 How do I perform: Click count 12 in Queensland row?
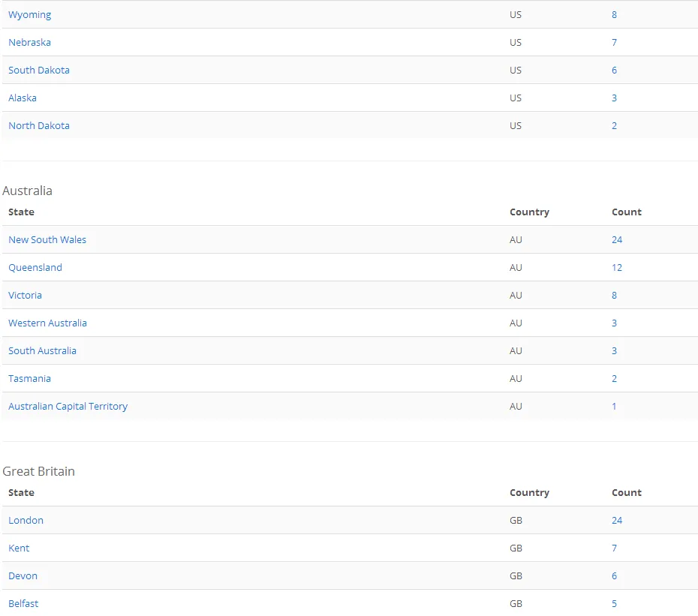click(617, 268)
